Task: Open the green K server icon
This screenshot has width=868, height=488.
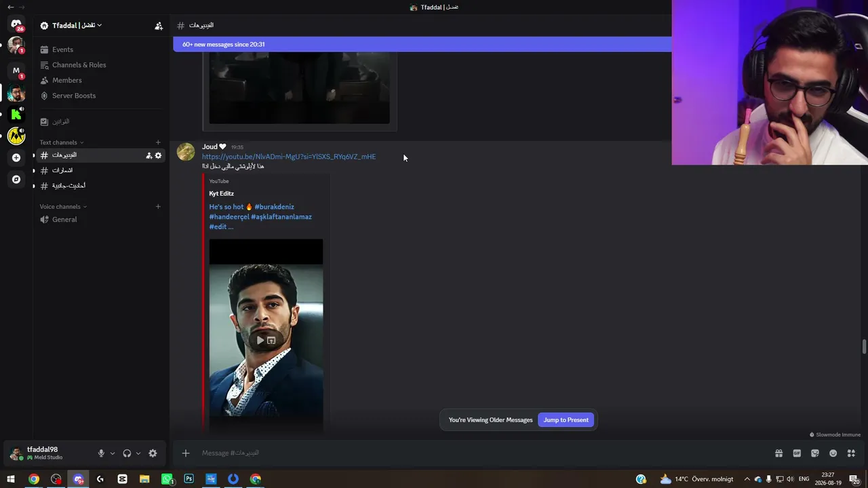Action: [16, 114]
